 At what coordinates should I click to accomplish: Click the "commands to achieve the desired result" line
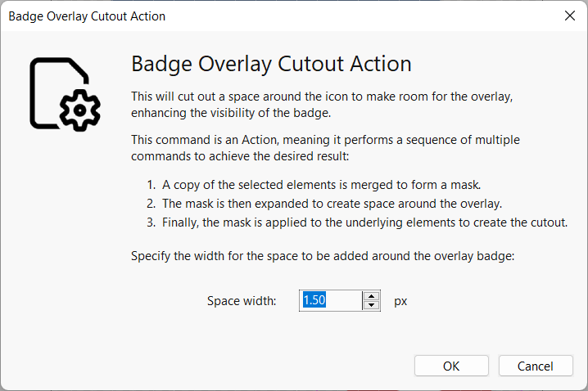pos(230,155)
